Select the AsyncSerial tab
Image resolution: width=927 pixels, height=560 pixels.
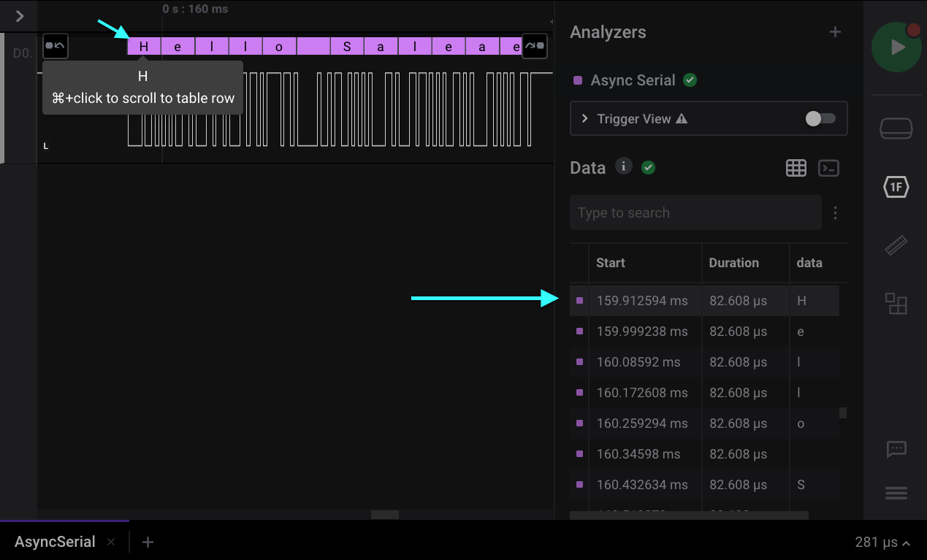point(55,542)
